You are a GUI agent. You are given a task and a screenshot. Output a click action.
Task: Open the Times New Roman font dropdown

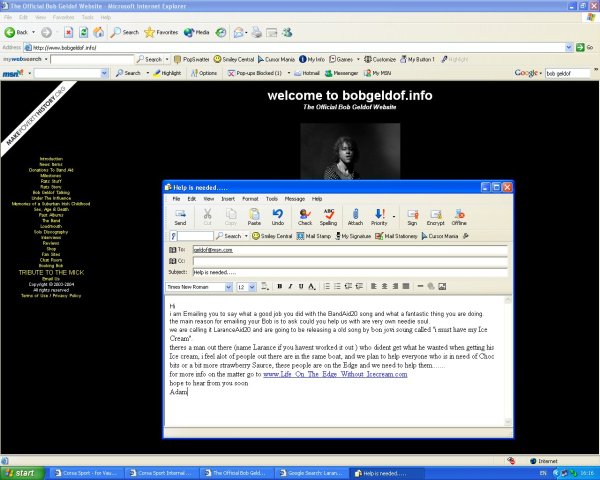point(228,287)
